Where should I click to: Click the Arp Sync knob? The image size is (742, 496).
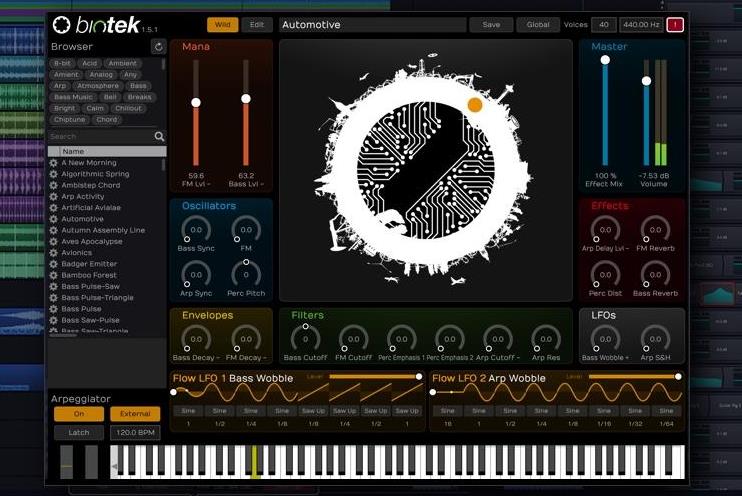click(196, 275)
